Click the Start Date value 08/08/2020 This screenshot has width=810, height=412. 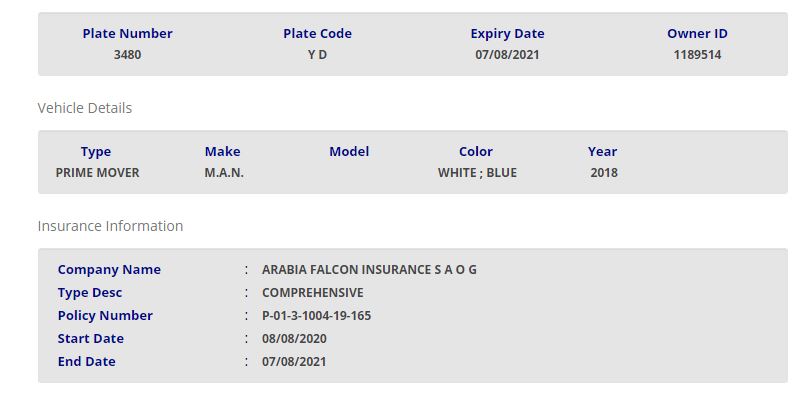pos(294,339)
